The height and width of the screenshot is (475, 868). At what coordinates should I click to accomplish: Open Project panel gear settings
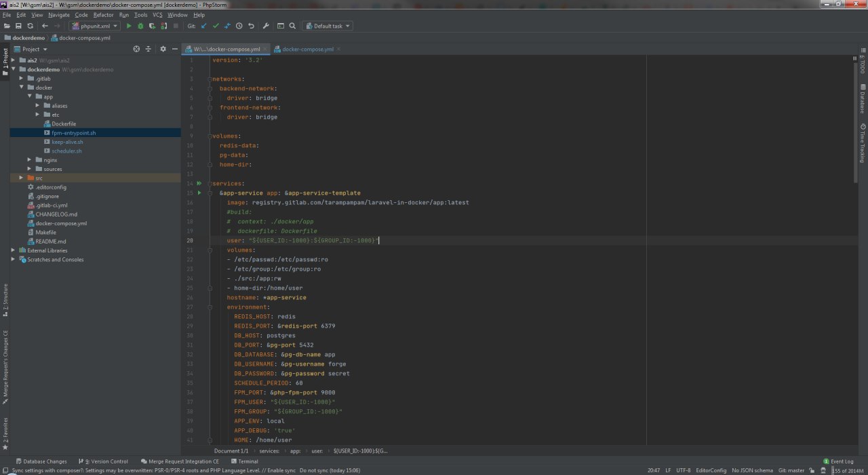tap(163, 49)
